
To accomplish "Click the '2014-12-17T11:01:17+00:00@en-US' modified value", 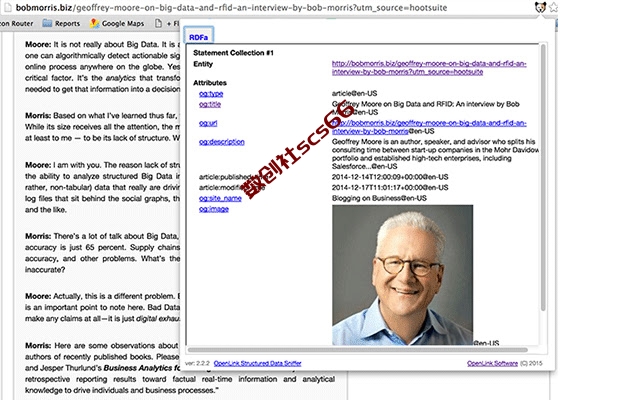I will pyautogui.click(x=390, y=187).
